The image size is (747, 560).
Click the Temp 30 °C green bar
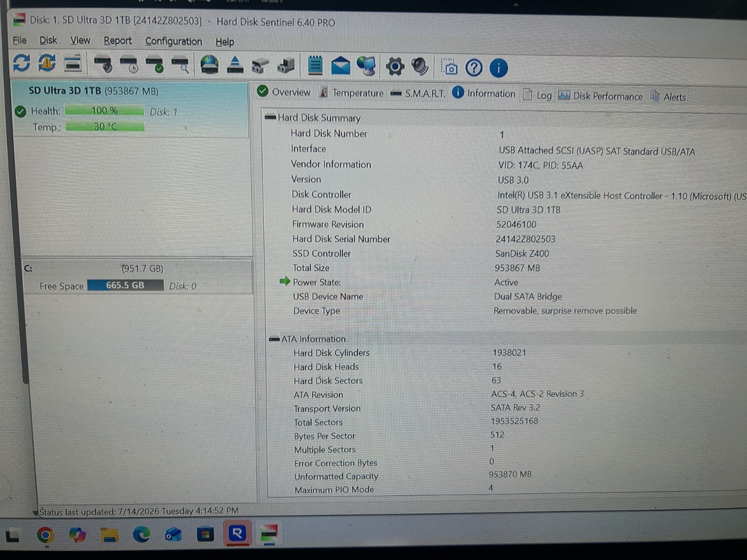point(105,126)
